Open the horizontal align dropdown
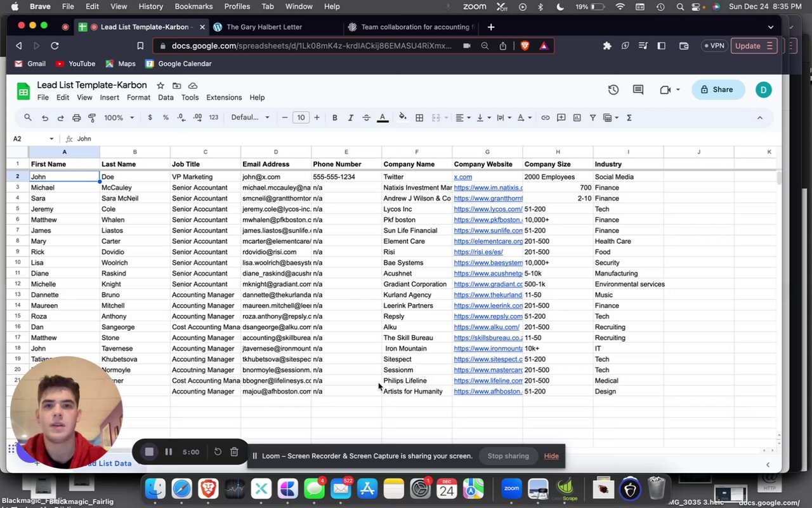The image size is (812, 508). tap(463, 117)
